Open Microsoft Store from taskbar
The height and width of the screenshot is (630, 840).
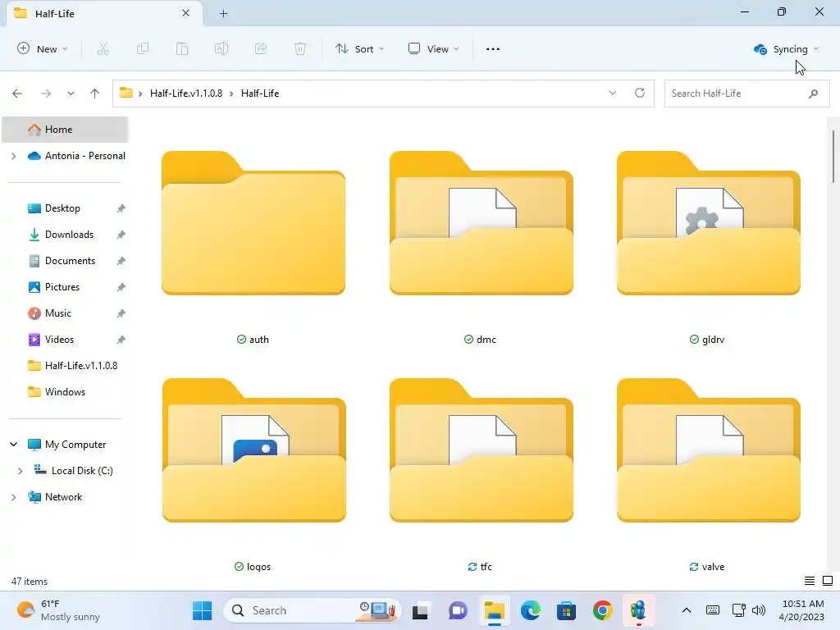[566, 610]
